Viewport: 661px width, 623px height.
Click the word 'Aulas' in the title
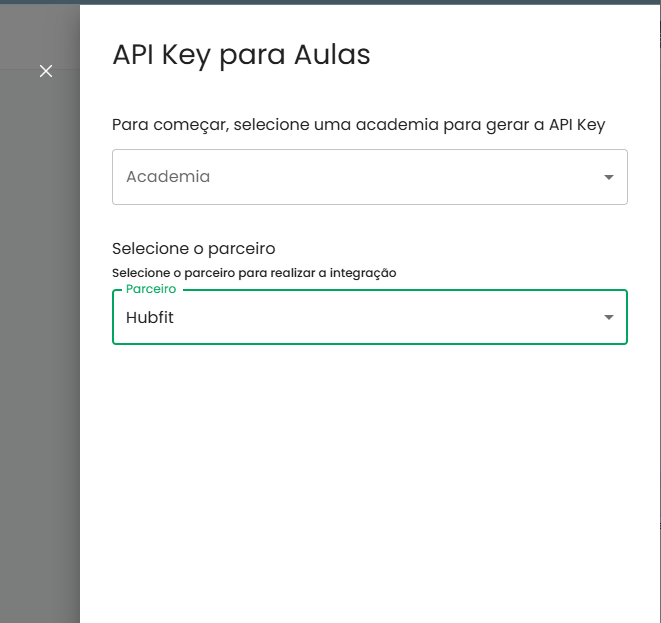333,55
